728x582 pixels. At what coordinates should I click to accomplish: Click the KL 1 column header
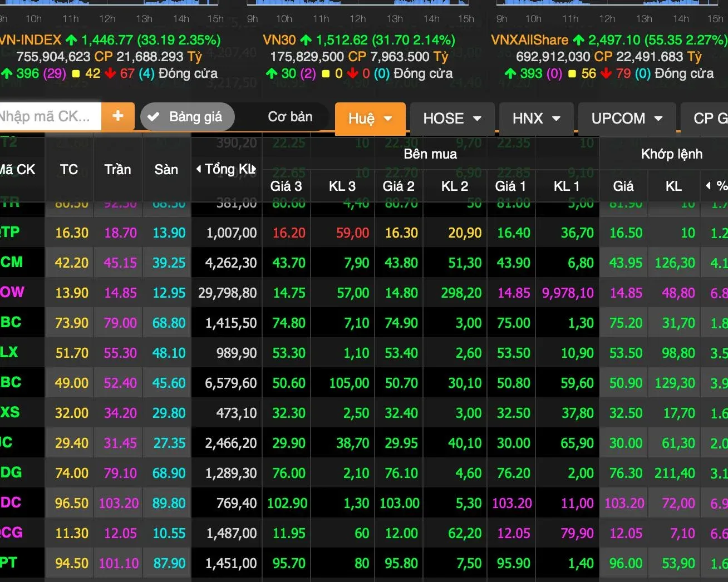click(567, 186)
